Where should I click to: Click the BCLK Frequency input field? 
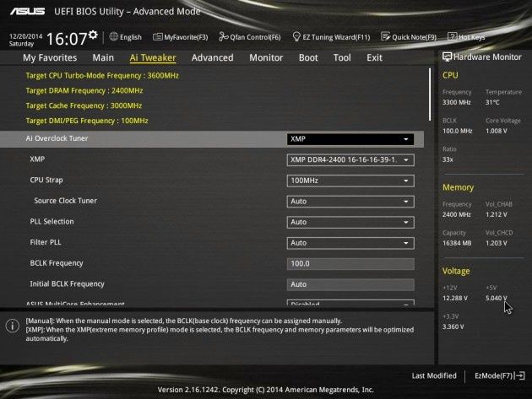point(350,264)
